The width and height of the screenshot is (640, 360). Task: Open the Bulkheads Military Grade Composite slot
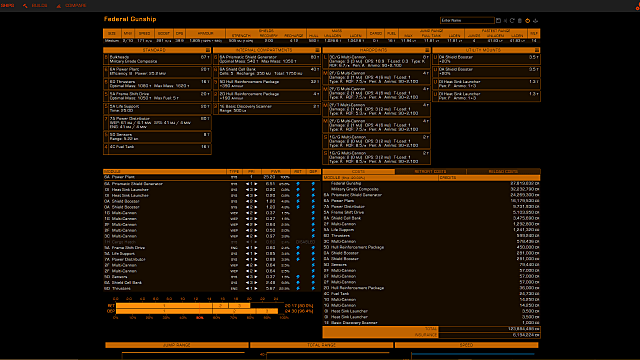coord(157,60)
